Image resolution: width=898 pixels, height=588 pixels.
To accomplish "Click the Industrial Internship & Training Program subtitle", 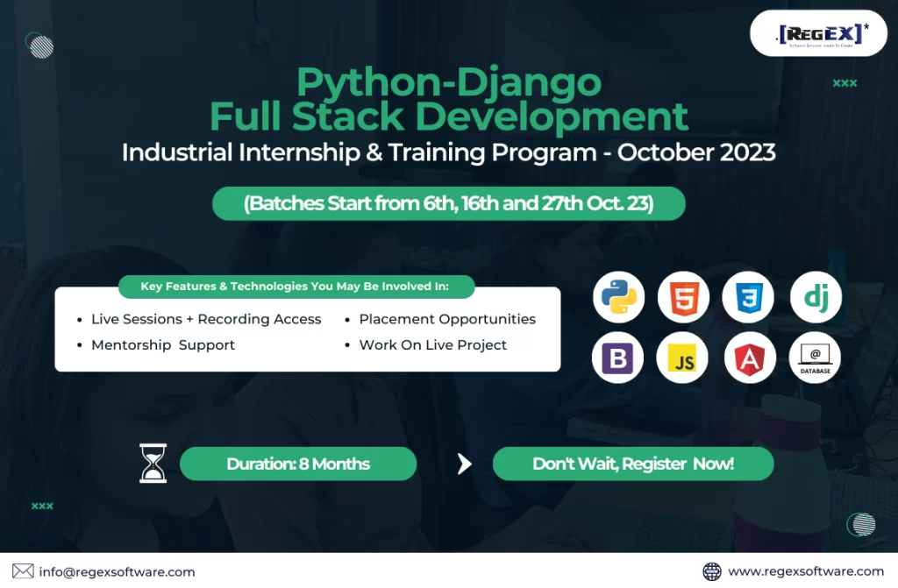I will pyautogui.click(x=448, y=152).
